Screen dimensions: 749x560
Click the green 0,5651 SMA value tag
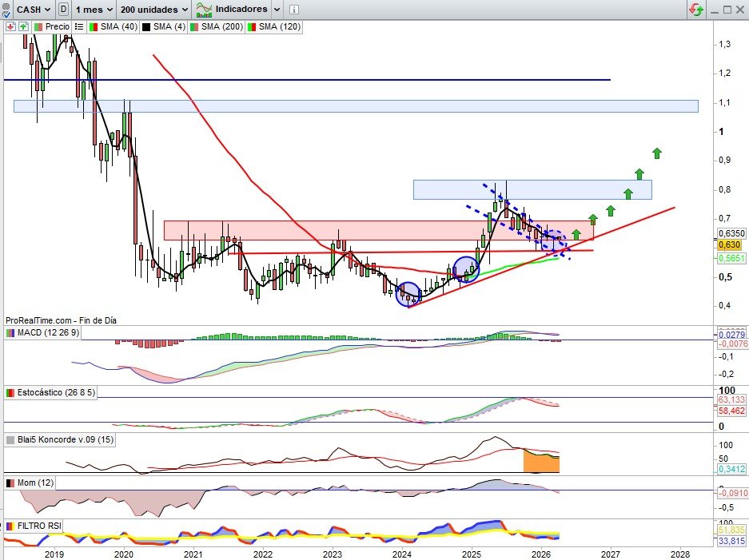[731, 258]
